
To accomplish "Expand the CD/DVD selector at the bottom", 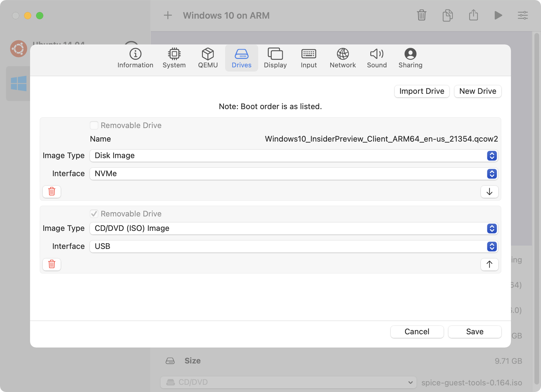I will tap(411, 382).
